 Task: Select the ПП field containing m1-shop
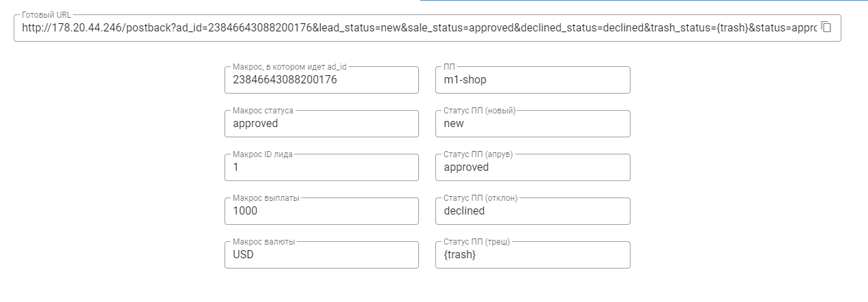tap(533, 80)
